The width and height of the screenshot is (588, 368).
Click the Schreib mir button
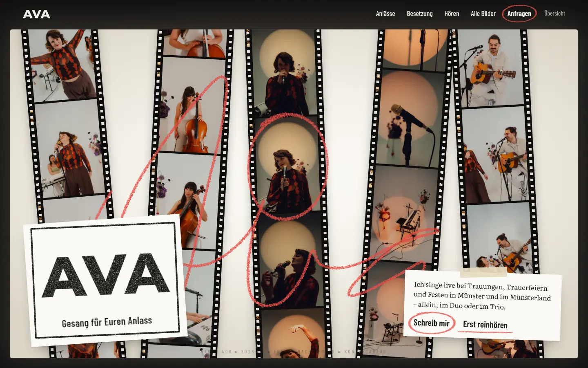click(432, 323)
